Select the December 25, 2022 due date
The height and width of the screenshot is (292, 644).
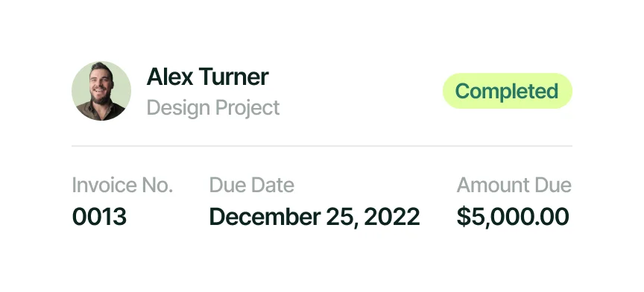click(x=315, y=217)
